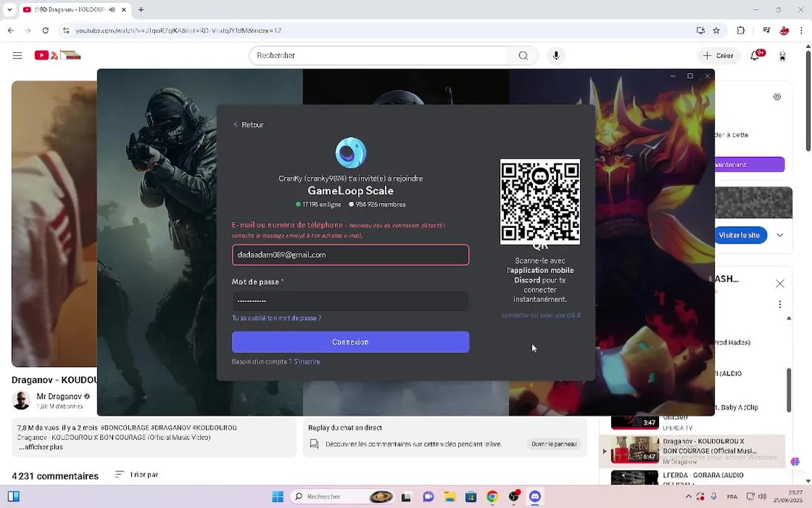Expand the ad dropdown beside Visiter le site
Viewport: 812px width, 508px height.
point(780,236)
